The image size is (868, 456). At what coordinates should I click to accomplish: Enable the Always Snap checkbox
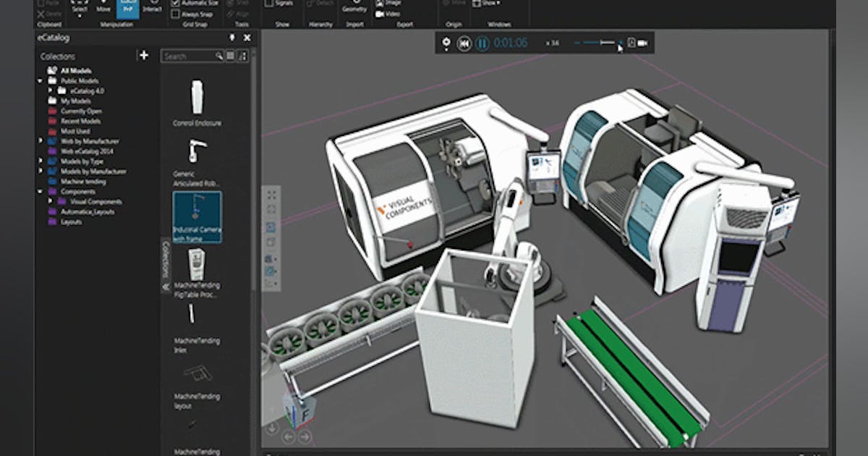coord(174,14)
